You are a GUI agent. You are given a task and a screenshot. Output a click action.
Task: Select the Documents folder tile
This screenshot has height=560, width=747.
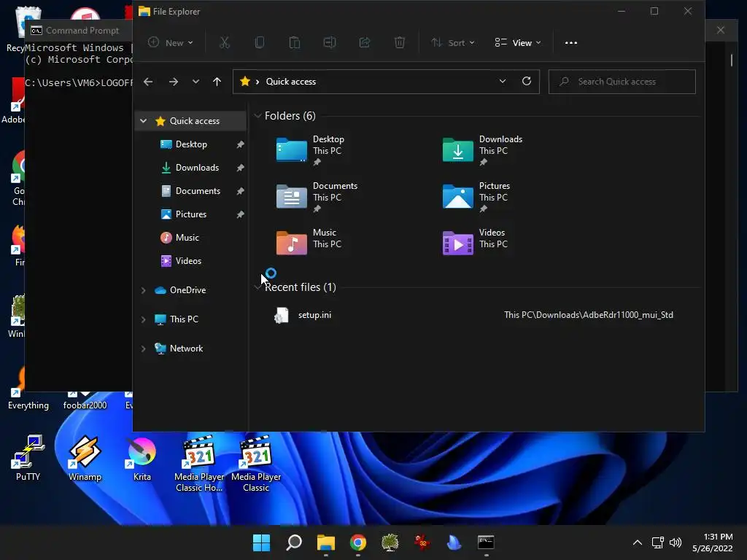tap(317, 197)
